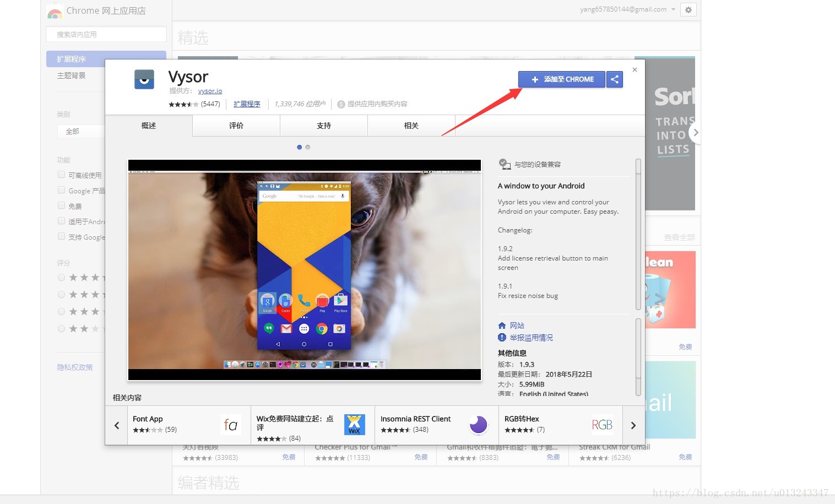Open the vysor.io link
This screenshot has width=835, height=504.
point(210,91)
